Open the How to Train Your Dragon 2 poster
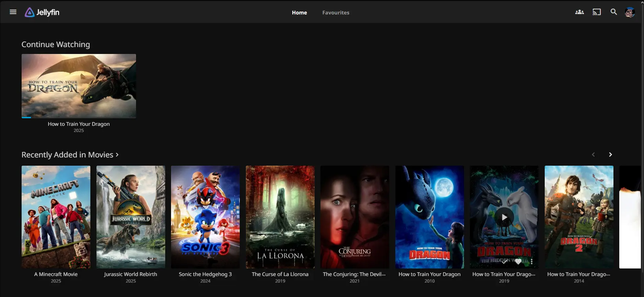This screenshot has height=297, width=644. [579, 217]
